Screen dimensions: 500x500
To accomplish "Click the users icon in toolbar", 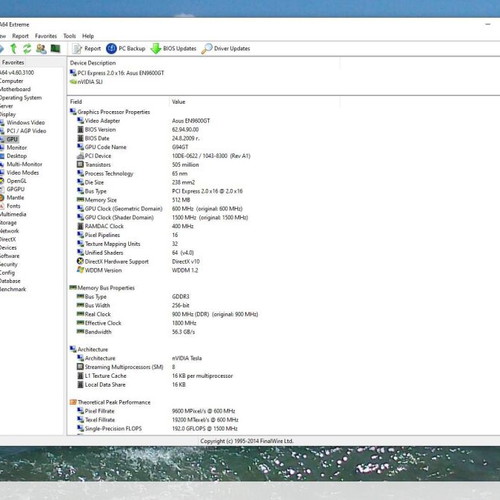I will [x=41, y=49].
